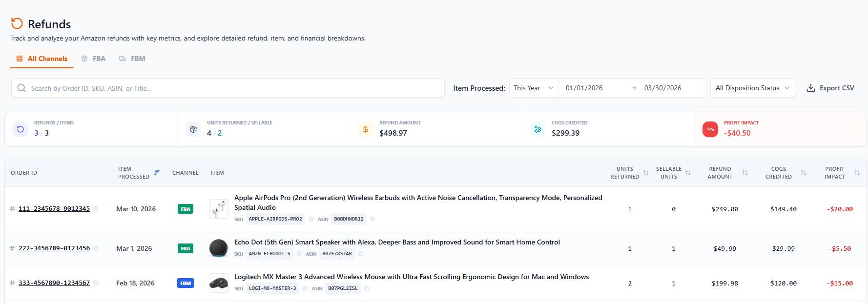Copy ASIN B0BDHWDR12
Image resolution: width=868 pixels, height=304 pixels.
click(372, 219)
